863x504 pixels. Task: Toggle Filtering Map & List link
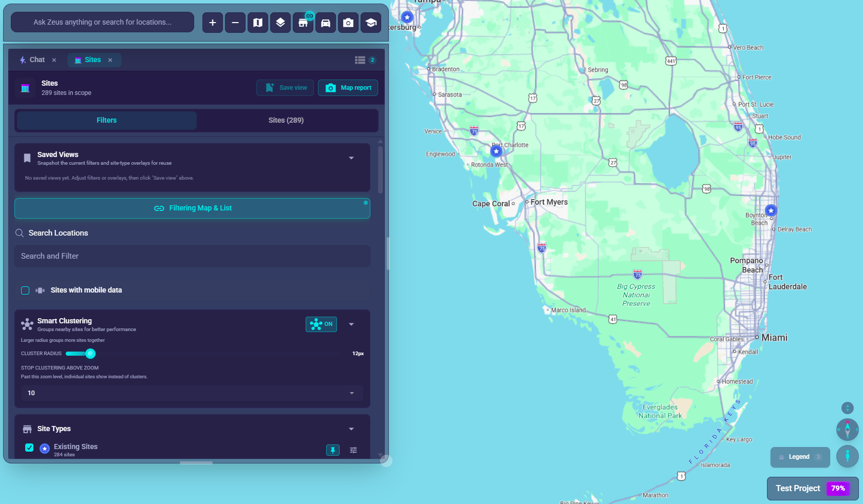tap(192, 208)
